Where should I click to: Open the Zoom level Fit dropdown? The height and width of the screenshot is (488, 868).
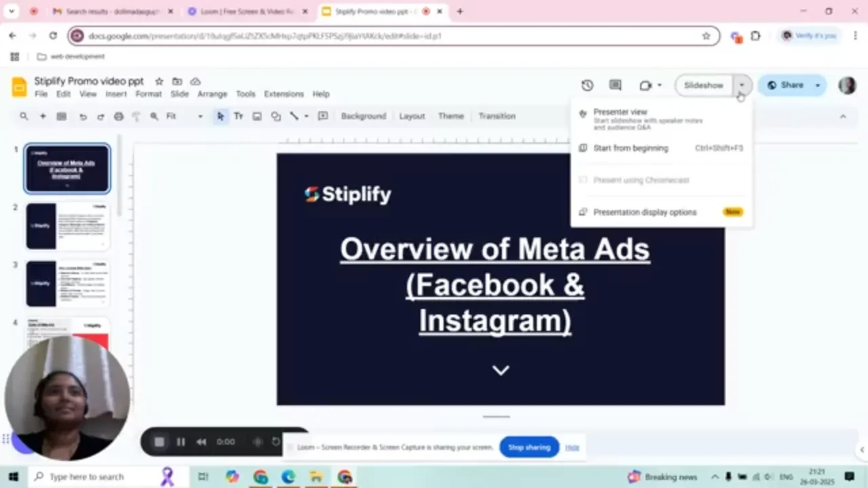pyautogui.click(x=184, y=117)
